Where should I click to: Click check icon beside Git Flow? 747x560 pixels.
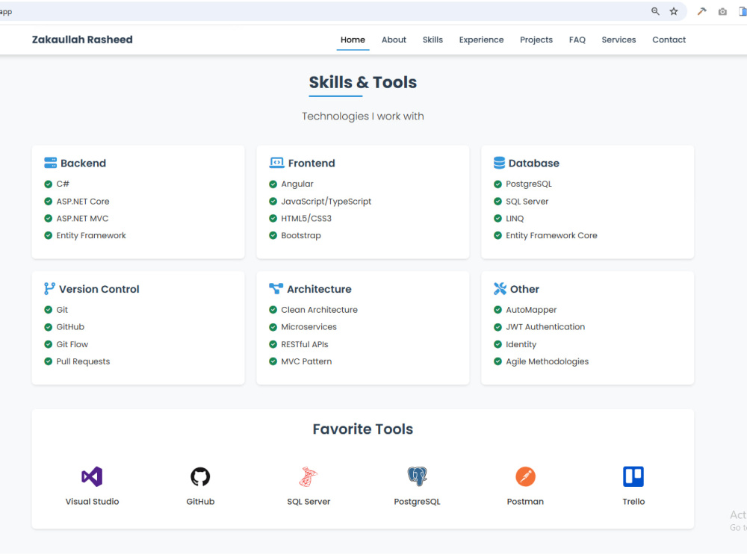[48, 344]
